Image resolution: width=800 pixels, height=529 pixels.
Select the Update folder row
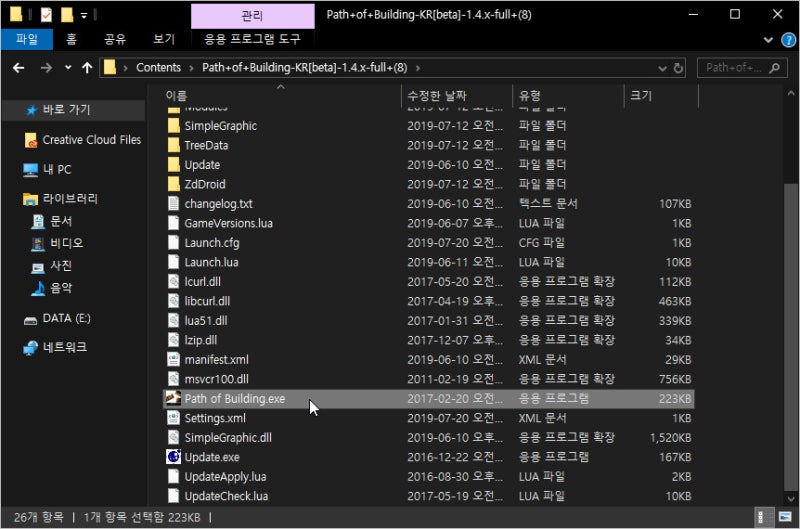(429, 164)
